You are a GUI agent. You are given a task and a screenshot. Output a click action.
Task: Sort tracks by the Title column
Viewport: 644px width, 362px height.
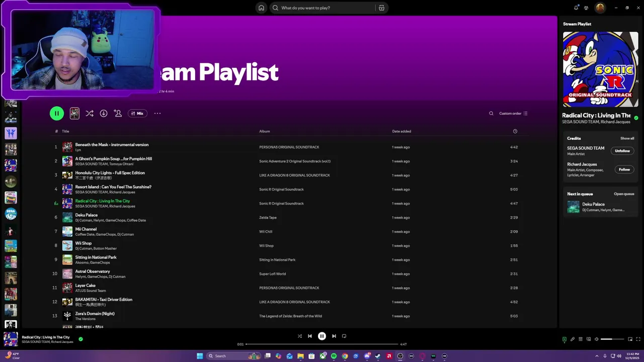coord(65,131)
